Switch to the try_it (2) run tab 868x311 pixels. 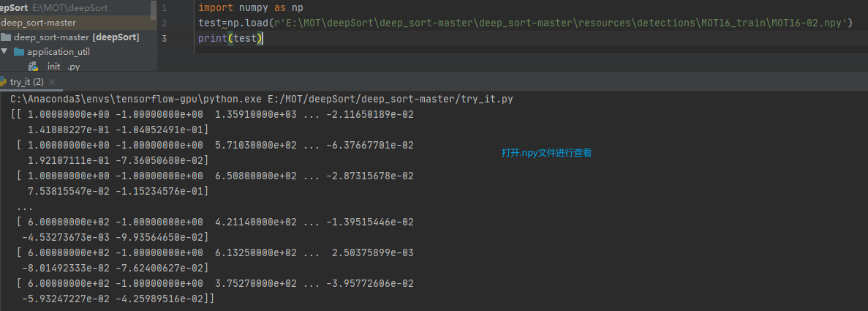[26, 82]
